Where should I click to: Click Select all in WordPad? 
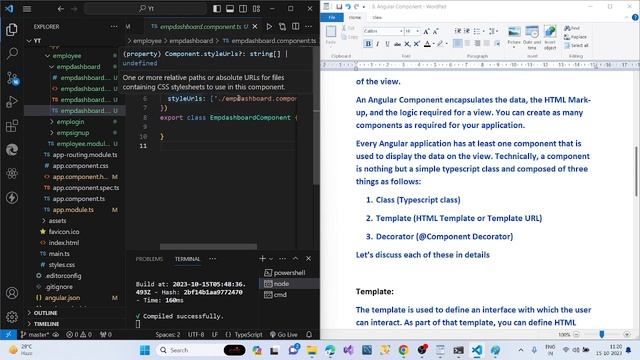(x=576, y=46)
